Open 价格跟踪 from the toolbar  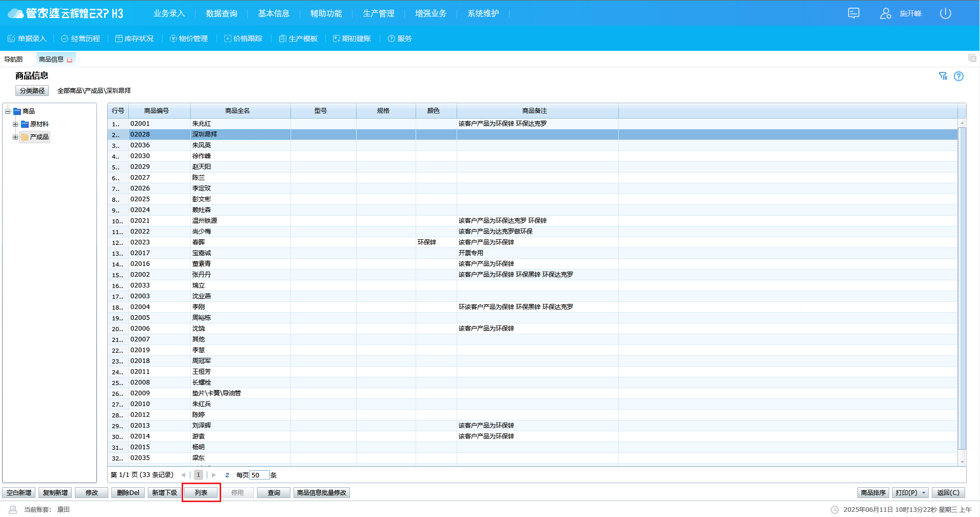pos(243,39)
